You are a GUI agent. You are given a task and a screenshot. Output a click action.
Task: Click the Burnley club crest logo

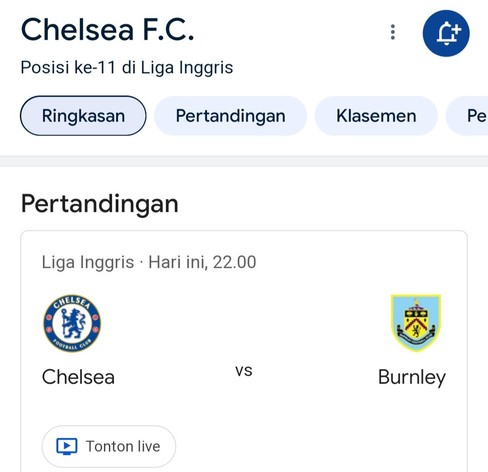pos(416,323)
